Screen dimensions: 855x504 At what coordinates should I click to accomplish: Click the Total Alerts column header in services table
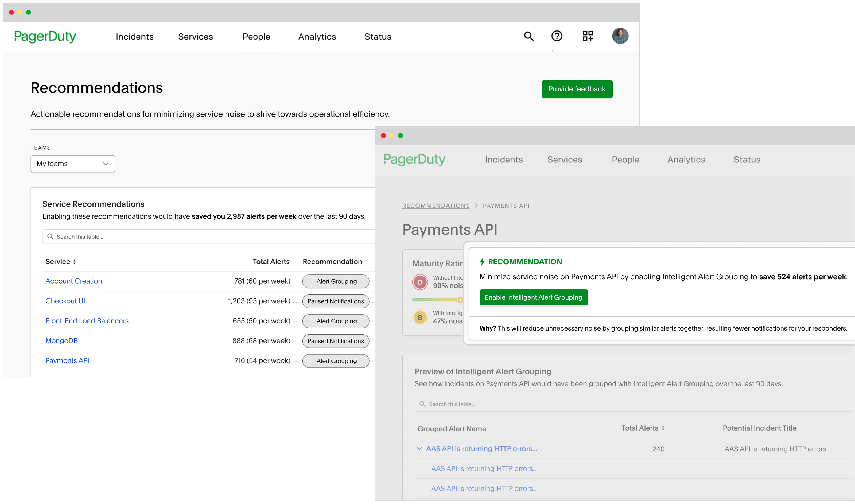271,262
